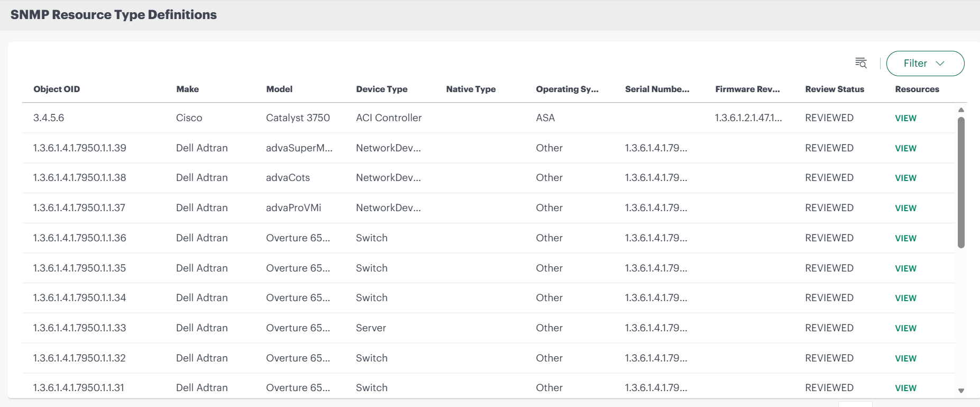
Task: Click the table's vertical scrollbar thumb
Action: click(961, 182)
